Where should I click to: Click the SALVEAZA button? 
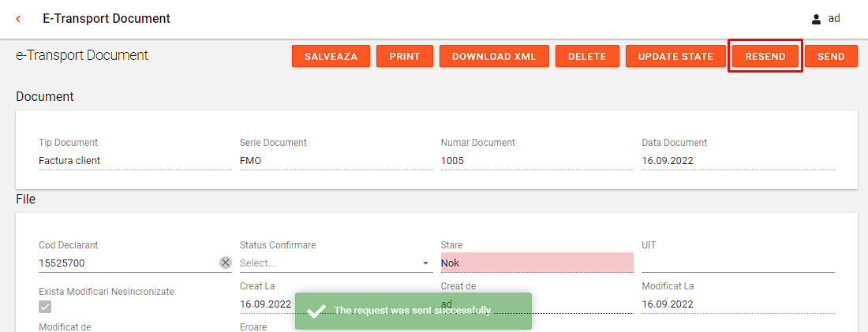(x=331, y=57)
